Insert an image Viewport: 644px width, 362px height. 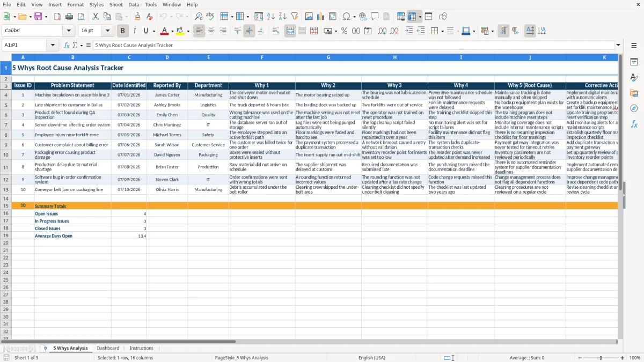309,17
